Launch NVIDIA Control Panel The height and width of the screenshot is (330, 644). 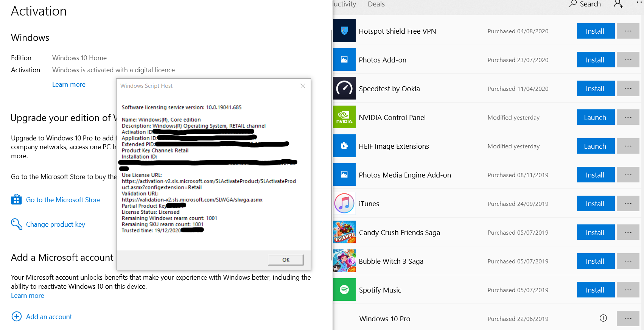596,117
